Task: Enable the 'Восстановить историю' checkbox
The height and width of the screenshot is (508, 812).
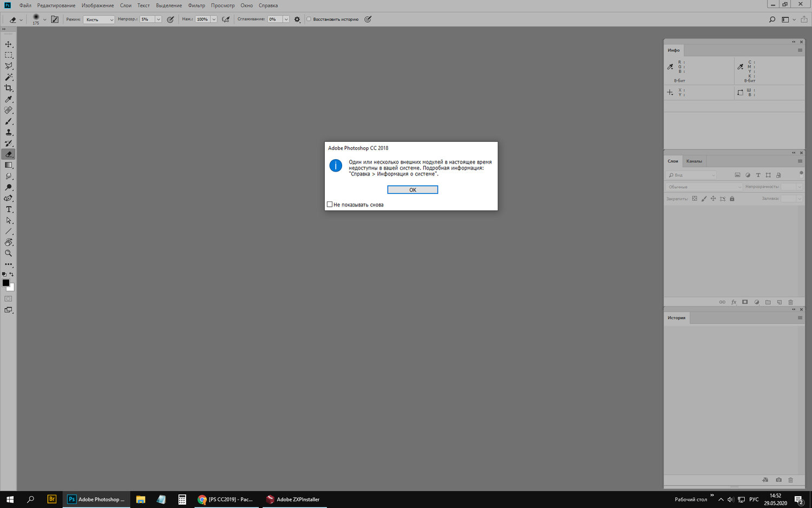Action: [x=309, y=19]
